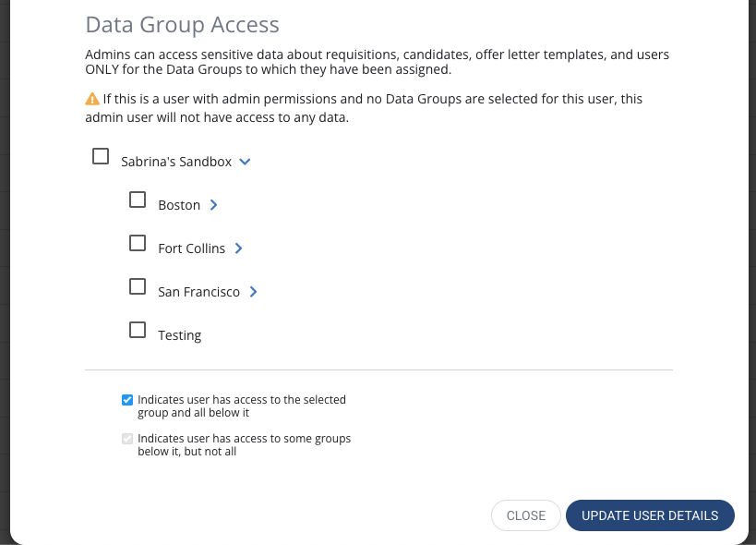Tick the Fort Collins checkbox
Image resolution: width=756 pixels, height=545 pixels.
click(x=138, y=243)
